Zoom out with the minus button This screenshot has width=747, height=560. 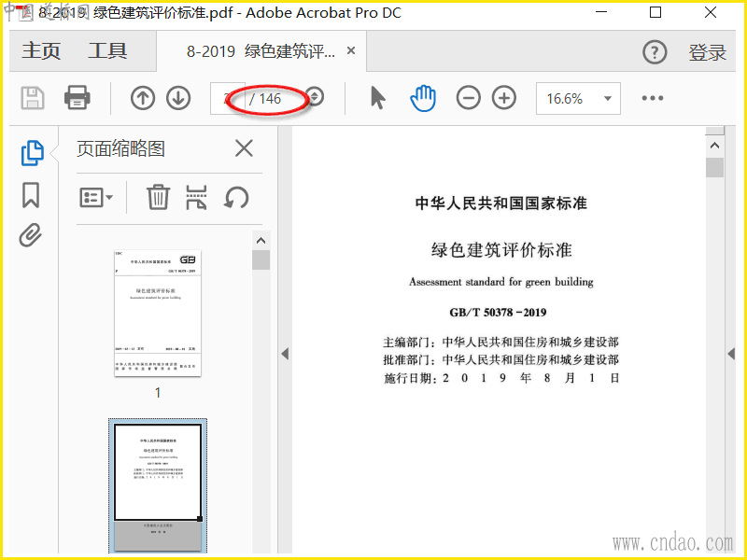(x=469, y=98)
